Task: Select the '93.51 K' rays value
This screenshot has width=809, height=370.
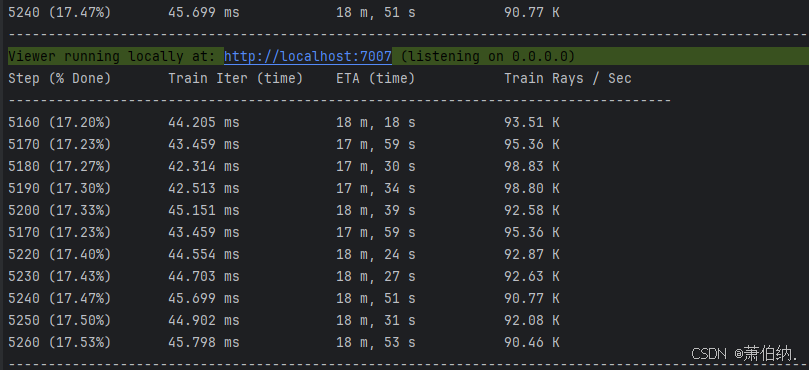Action: click(x=532, y=123)
